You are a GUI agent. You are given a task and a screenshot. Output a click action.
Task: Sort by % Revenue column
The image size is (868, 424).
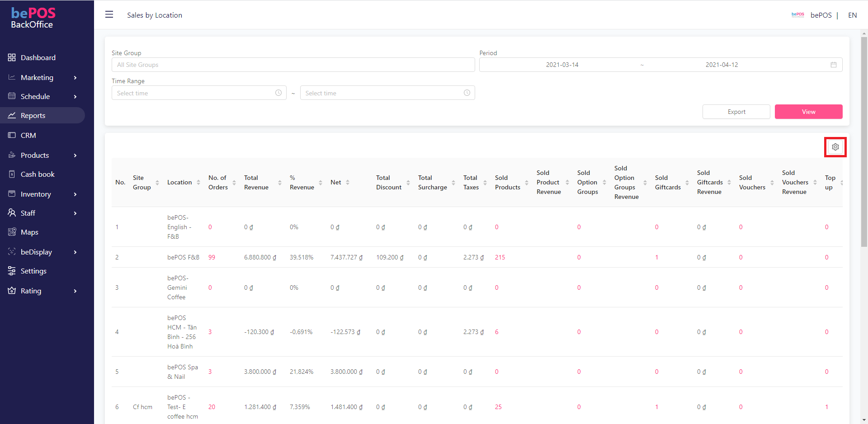(321, 183)
